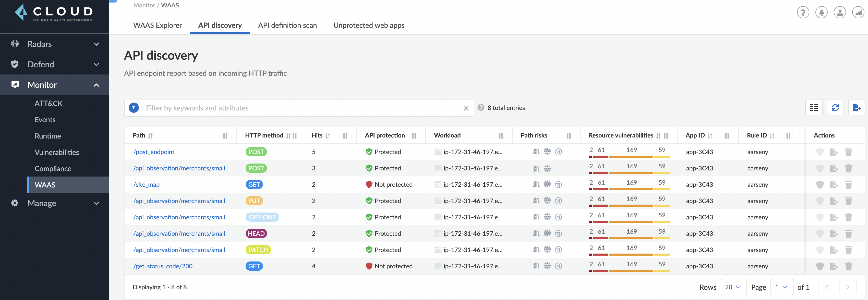
Task: Export the /get_status_code/200 row action icon
Action: 834,266
